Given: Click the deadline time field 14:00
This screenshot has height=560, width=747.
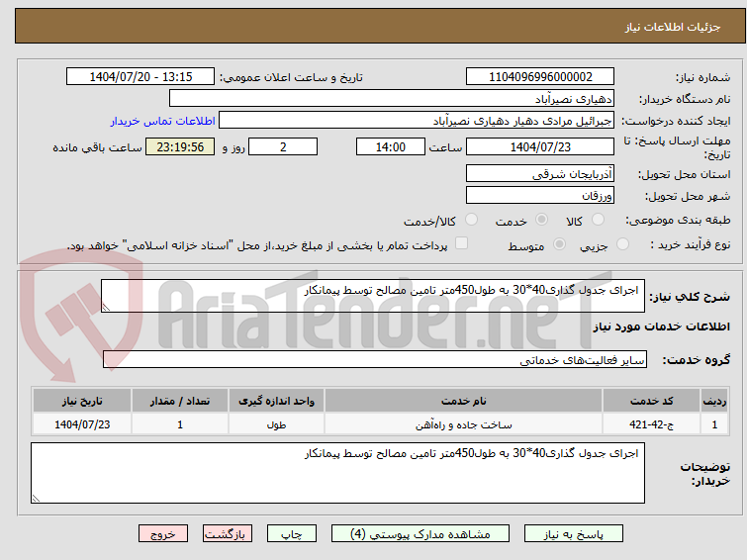Looking at the screenshot, I should pyautogui.click(x=391, y=146).
